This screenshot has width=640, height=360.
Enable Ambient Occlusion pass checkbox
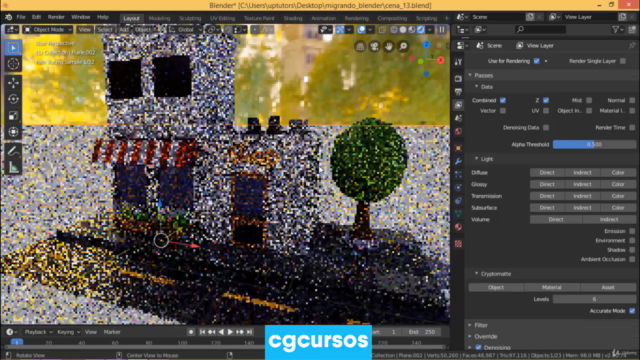[632, 260]
